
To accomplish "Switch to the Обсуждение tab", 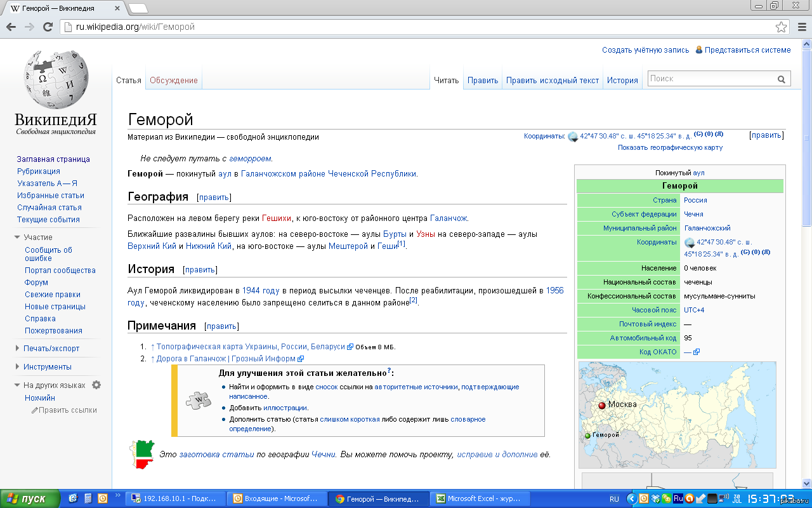I will (174, 81).
